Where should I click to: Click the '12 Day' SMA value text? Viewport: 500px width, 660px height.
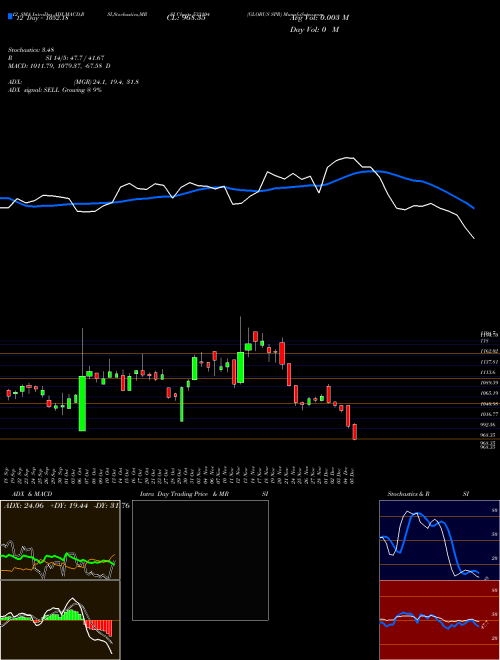point(42,19)
